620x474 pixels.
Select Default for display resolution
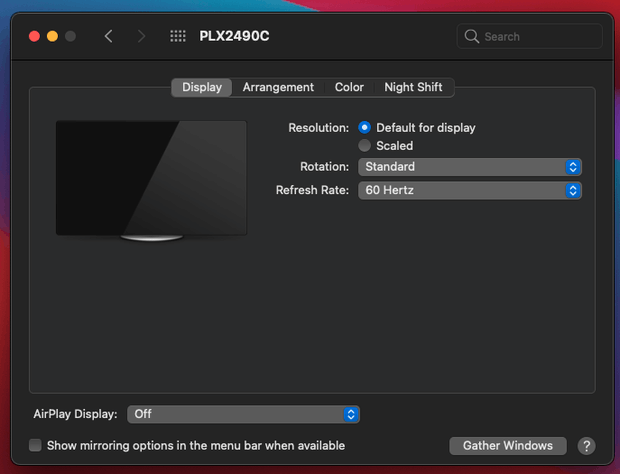coord(364,128)
